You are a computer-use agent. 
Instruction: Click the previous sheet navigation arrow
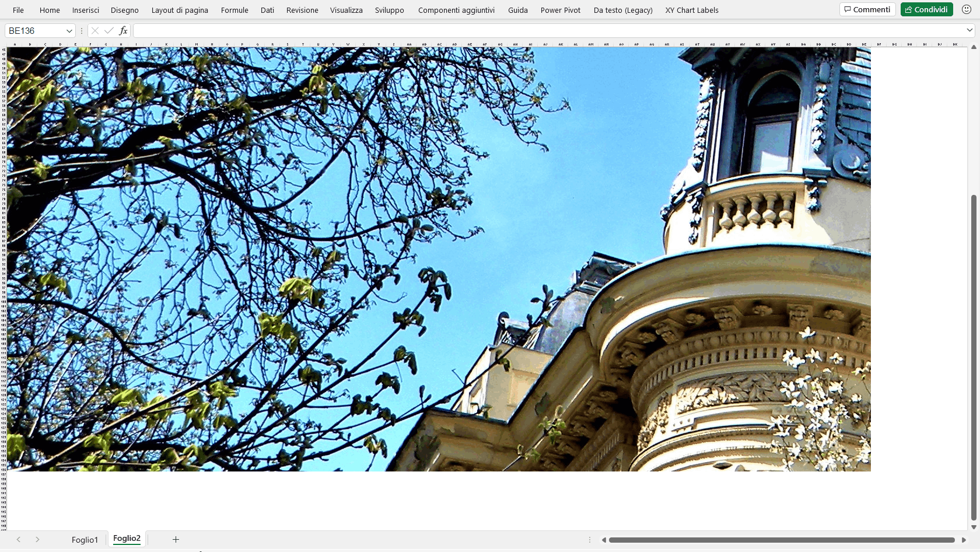pyautogui.click(x=19, y=540)
